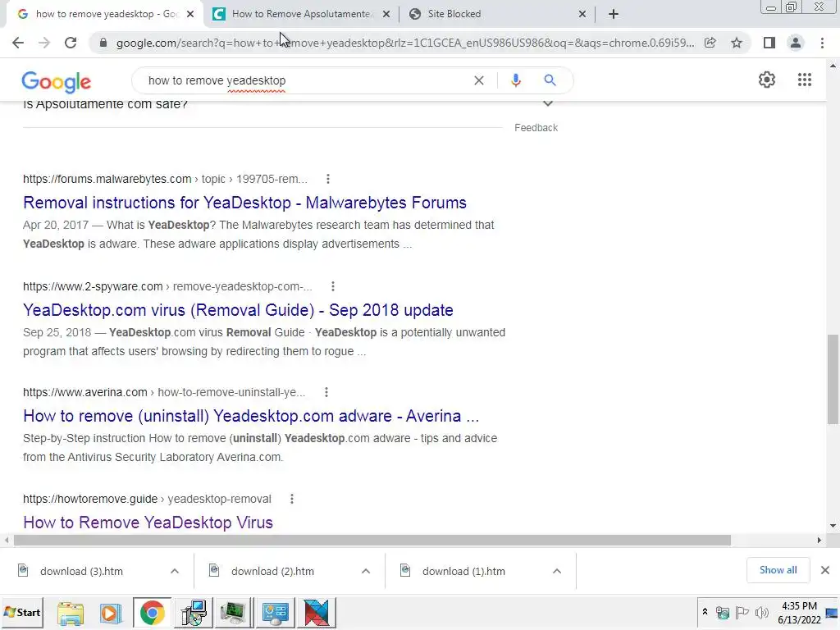Screen dimensions: 840x630
Task: Open options for download (3).htm
Action: click(x=175, y=571)
